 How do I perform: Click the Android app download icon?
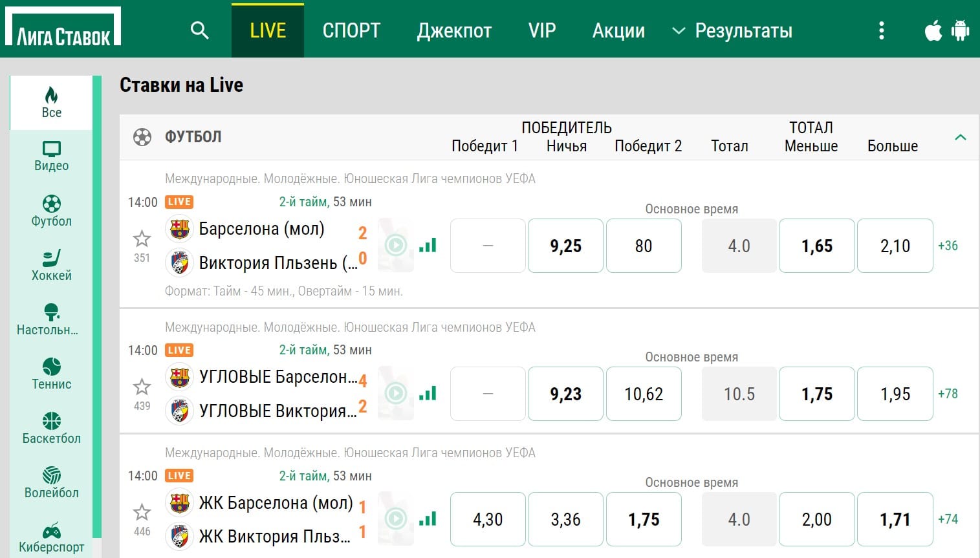(x=960, y=30)
